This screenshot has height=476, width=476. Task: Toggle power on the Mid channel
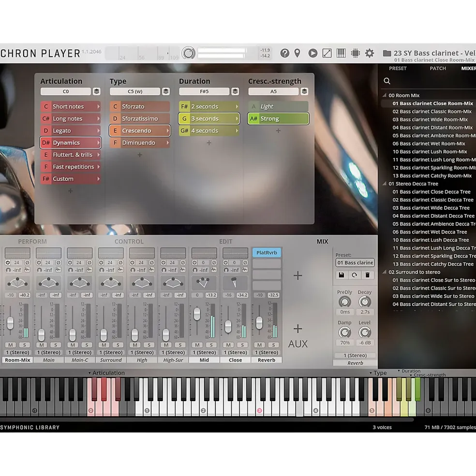[x=194, y=262]
